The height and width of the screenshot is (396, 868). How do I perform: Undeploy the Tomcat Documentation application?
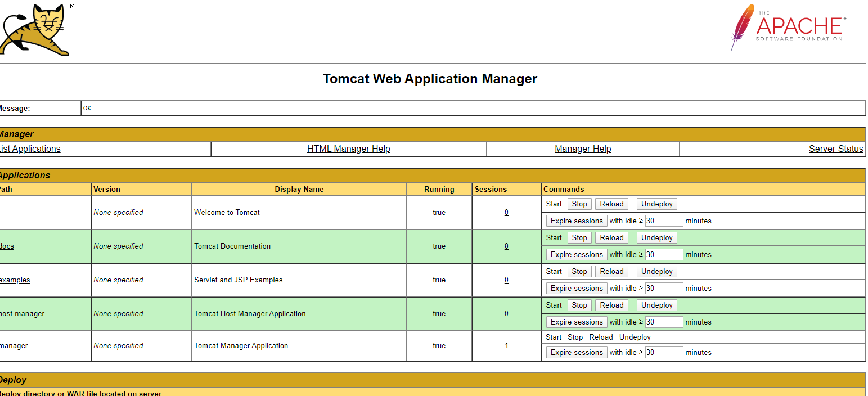657,238
